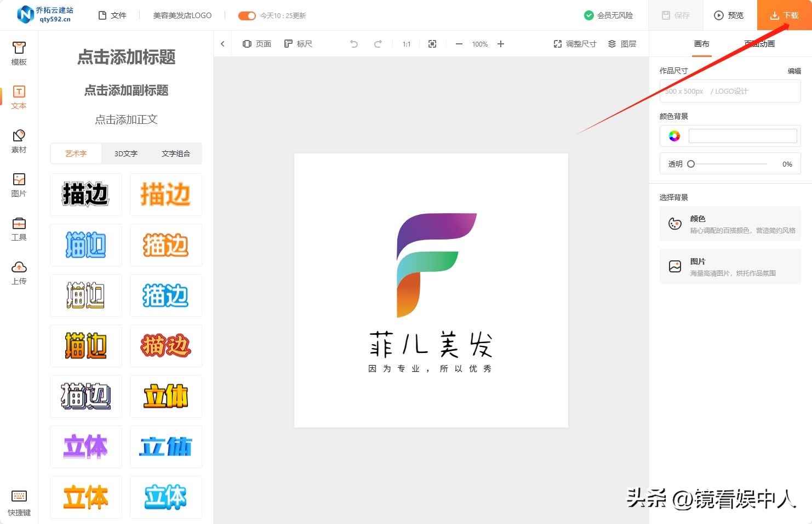Click 调整尺寸 to resize the canvas
This screenshot has height=524, width=812.
tap(574, 44)
